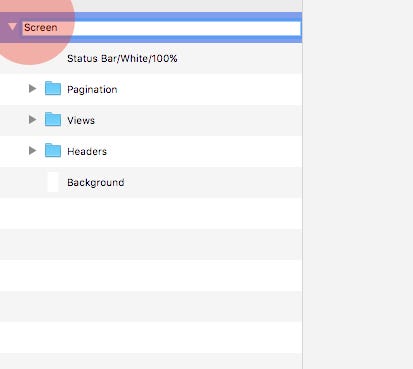413x369 pixels.
Task: Expand the Headers group
Action: 32,151
